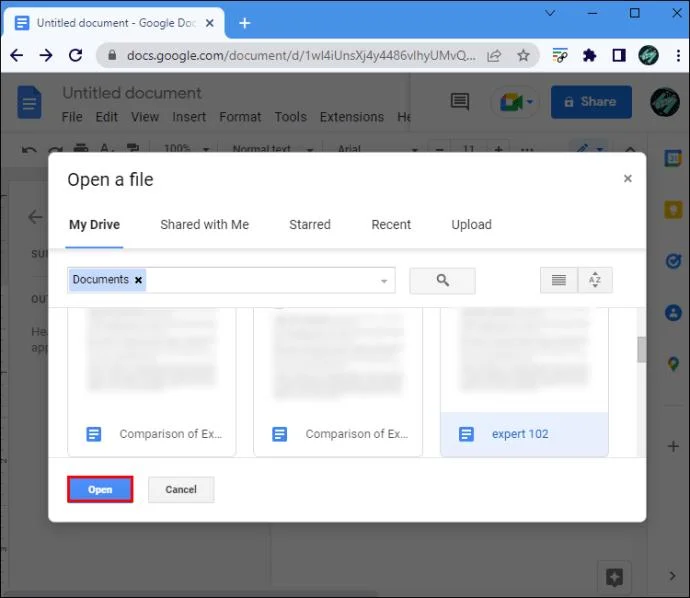Image resolution: width=690 pixels, height=598 pixels.
Task: Click the editing mode pencil dropdown
Action: point(591,150)
